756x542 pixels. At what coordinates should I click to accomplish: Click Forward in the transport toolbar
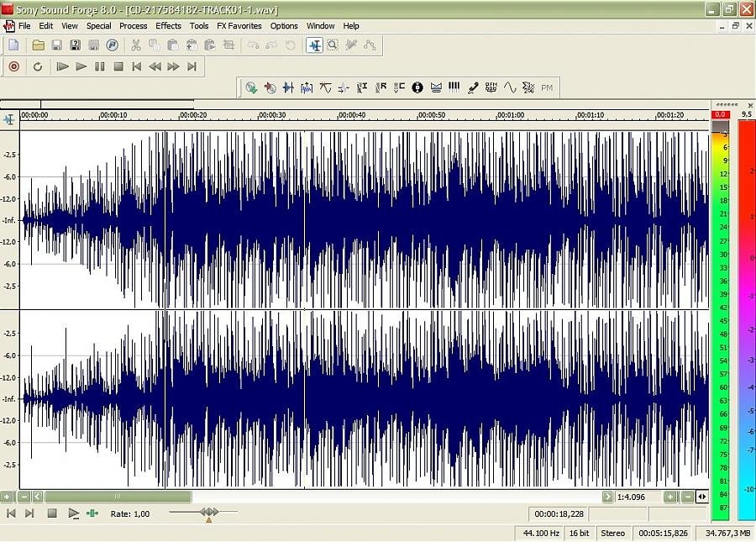174,66
